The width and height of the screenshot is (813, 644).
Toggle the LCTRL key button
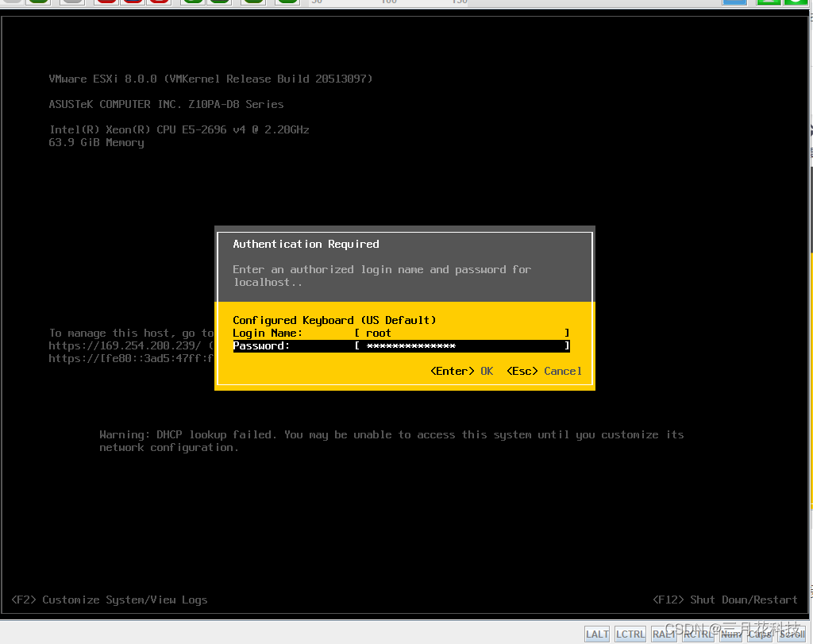(630, 634)
